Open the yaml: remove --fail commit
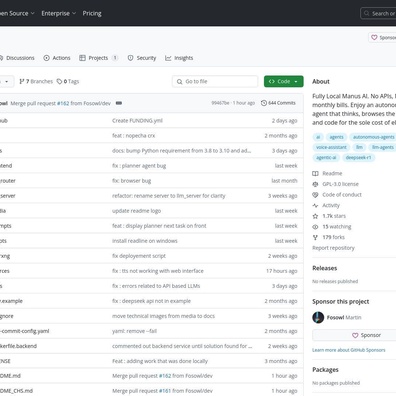Screen dimensions: 396x396 click(134, 331)
